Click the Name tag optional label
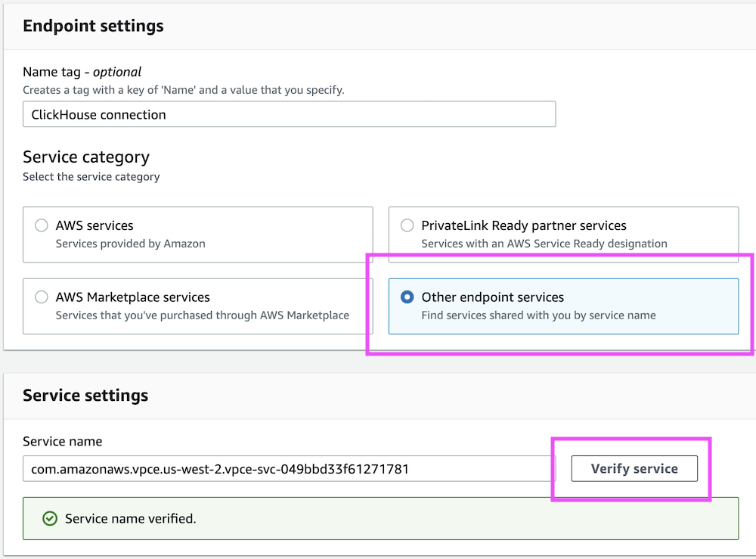This screenshot has width=756, height=559. (82, 71)
